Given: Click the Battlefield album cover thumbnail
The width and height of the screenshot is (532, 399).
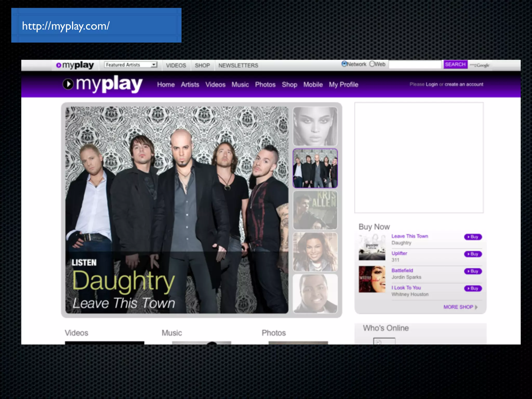Looking at the screenshot, I should coord(372,279).
